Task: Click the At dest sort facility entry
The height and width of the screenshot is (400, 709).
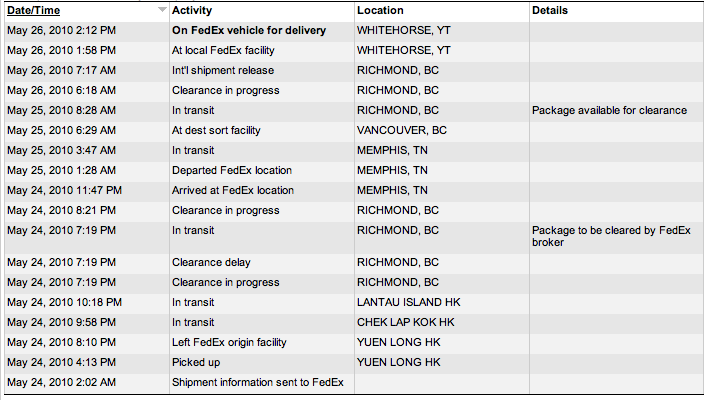Action: 216,130
